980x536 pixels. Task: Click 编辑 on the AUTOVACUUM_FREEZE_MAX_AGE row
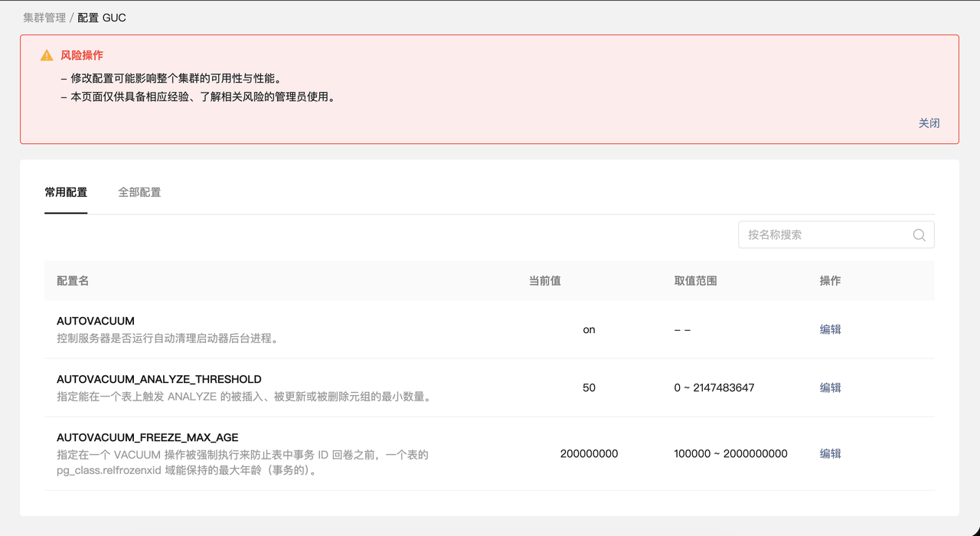pos(830,453)
